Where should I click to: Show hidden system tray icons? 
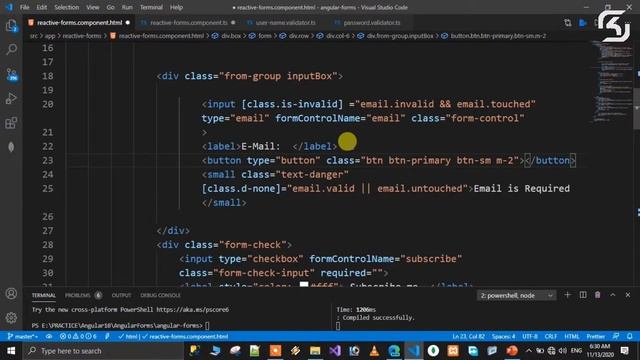point(529,351)
